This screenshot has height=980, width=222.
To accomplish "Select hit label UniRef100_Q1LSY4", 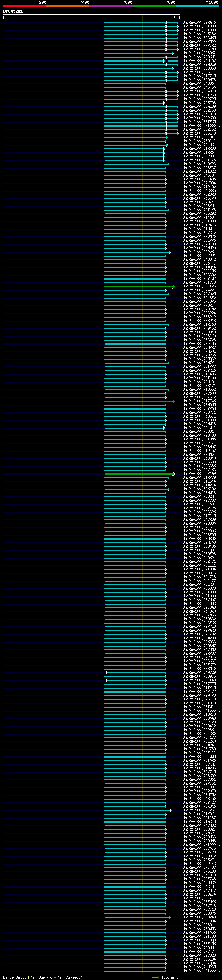I will [199, 481].
